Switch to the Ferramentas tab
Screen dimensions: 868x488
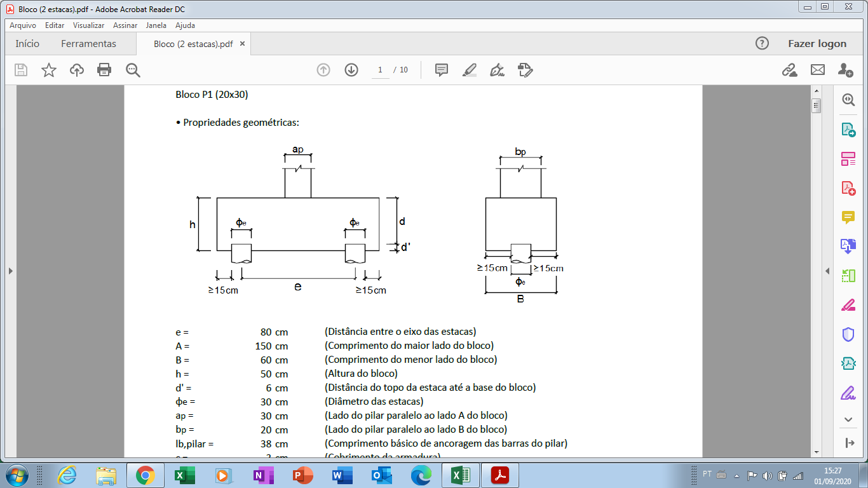(x=88, y=44)
